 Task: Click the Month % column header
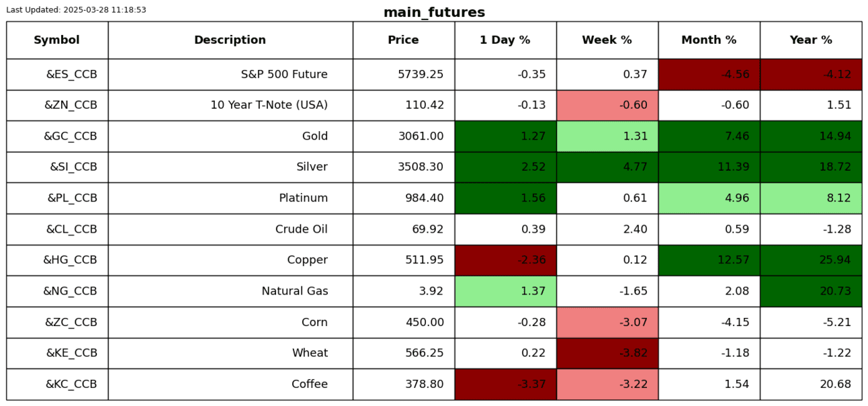pos(709,40)
